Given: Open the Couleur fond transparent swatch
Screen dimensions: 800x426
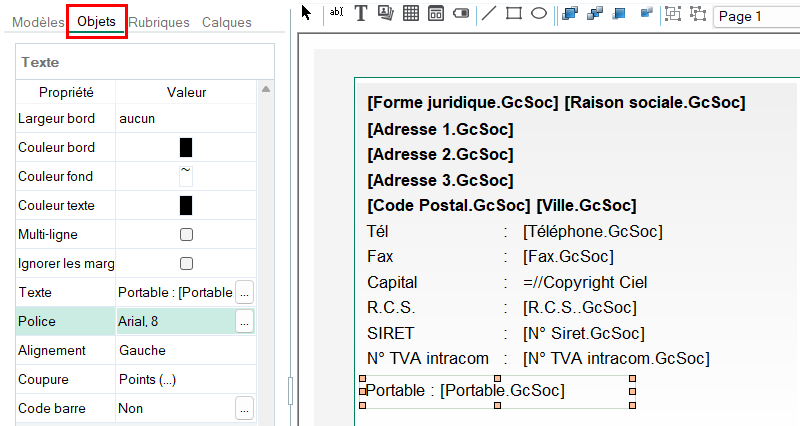Looking at the screenshot, I should coord(186,177).
